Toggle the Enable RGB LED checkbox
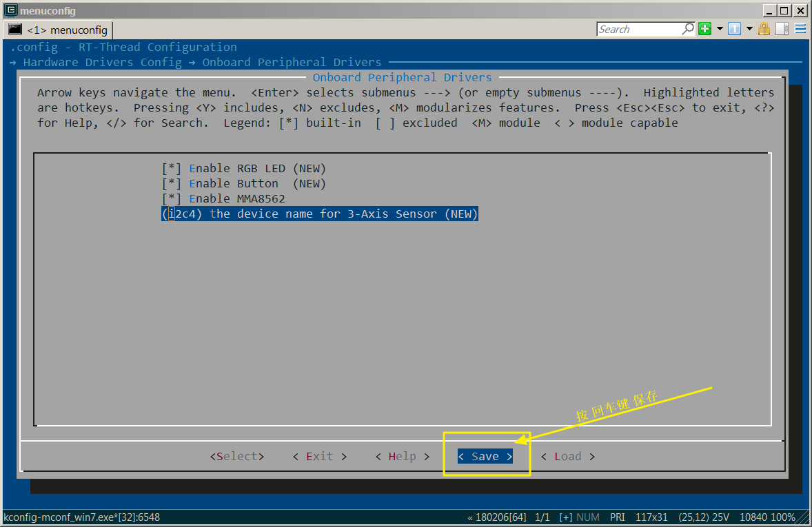The height and width of the screenshot is (527, 812). pyautogui.click(x=171, y=168)
